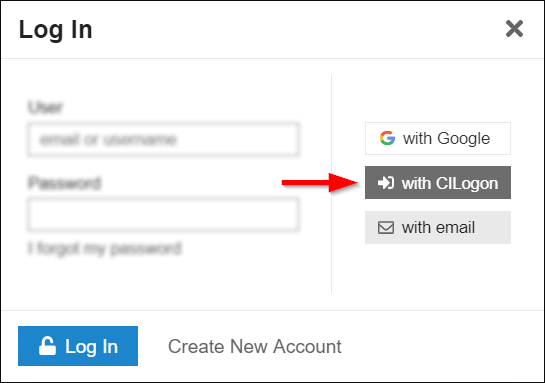Focus the email or username field
545x383 pixels.
click(x=163, y=139)
